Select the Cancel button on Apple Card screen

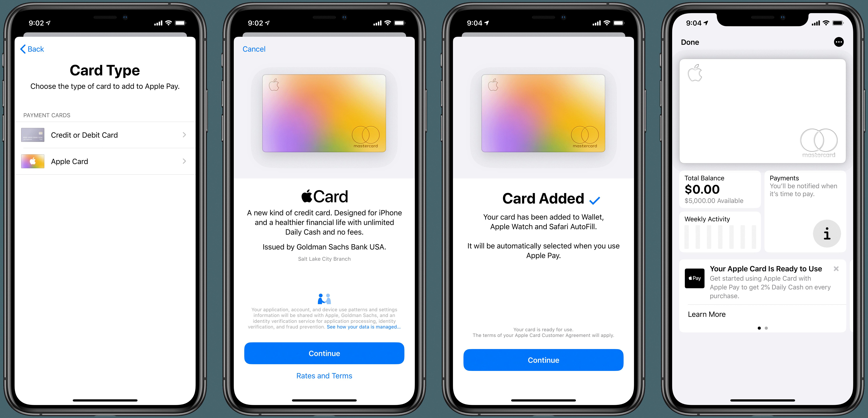(x=254, y=49)
